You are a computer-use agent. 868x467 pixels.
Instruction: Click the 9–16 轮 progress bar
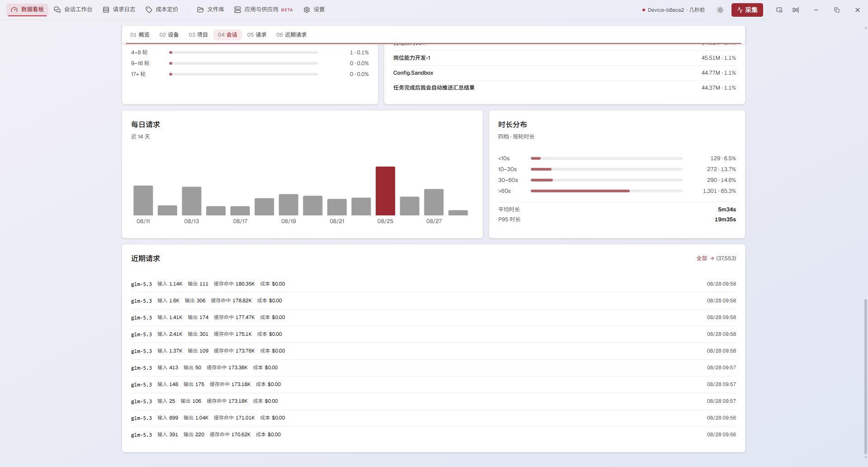point(244,63)
